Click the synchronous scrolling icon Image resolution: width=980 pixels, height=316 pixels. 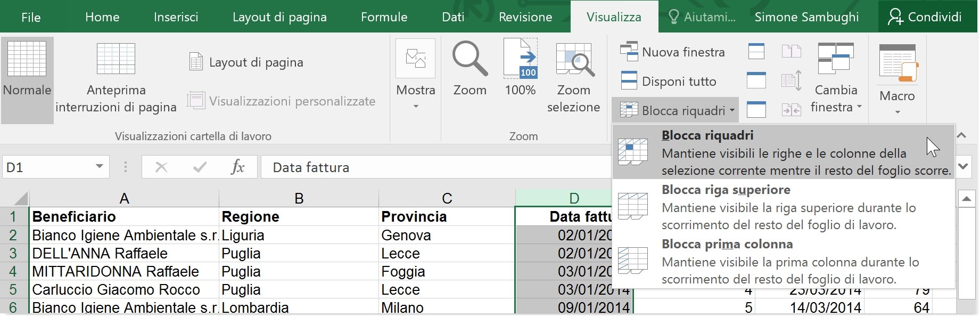click(x=792, y=81)
